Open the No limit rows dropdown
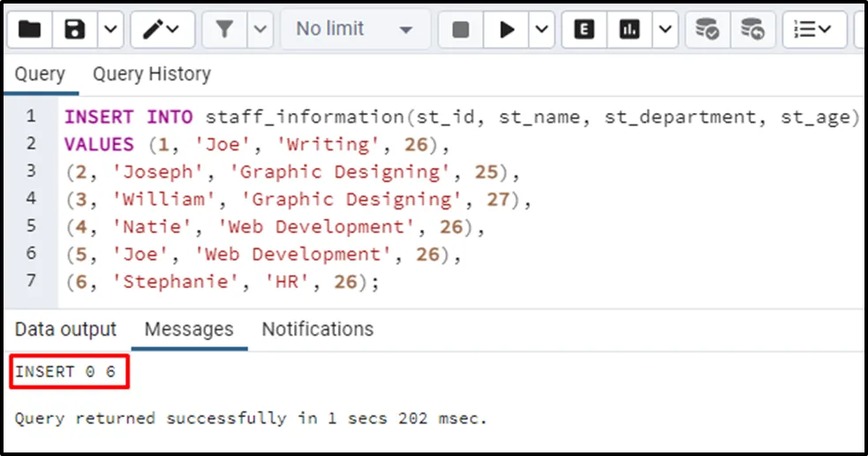Image resolution: width=868 pixels, height=456 pixels. coord(355,29)
